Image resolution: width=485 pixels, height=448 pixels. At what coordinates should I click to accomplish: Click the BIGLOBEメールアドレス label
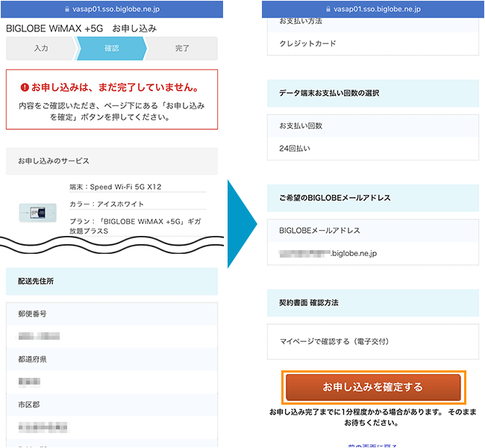319,231
